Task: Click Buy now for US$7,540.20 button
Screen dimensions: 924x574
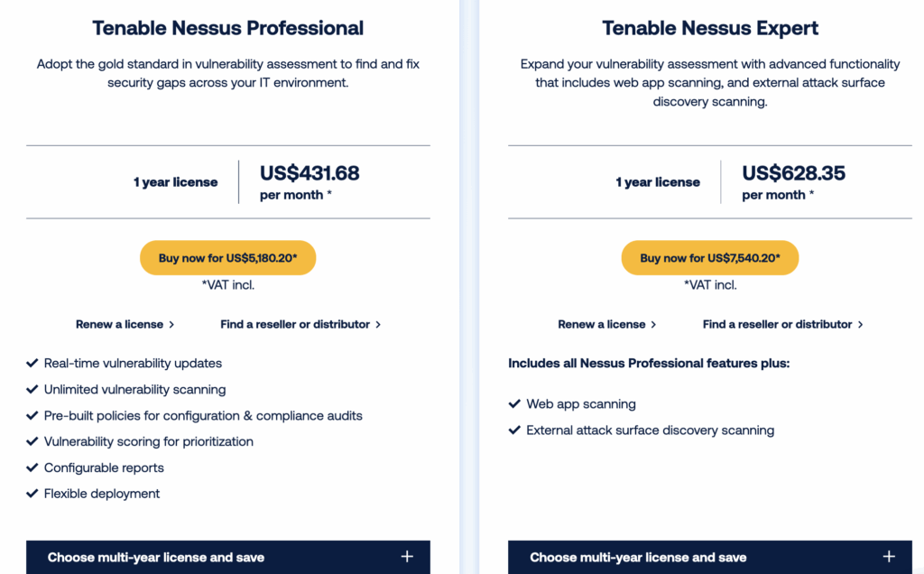Action: pyautogui.click(x=709, y=258)
